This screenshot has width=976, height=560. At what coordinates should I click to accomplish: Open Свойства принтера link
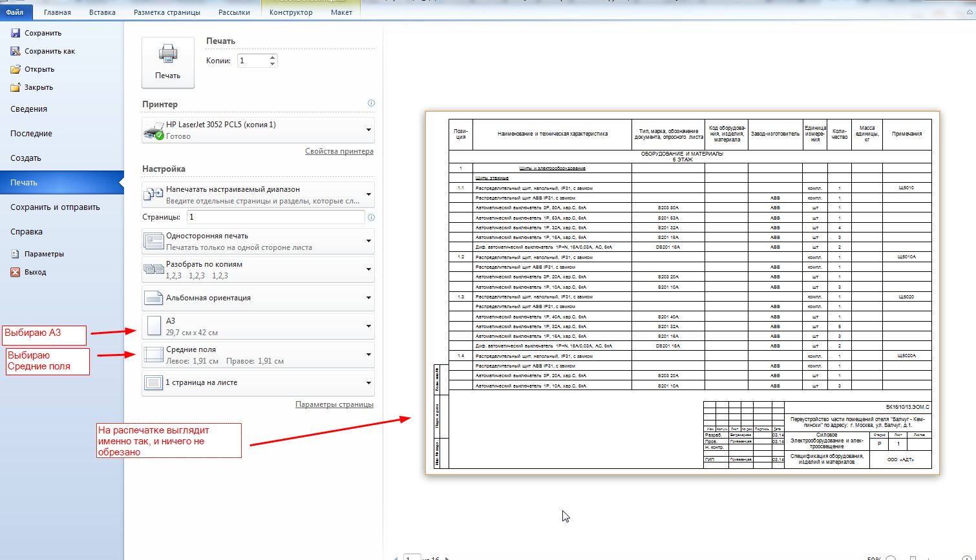coord(339,151)
